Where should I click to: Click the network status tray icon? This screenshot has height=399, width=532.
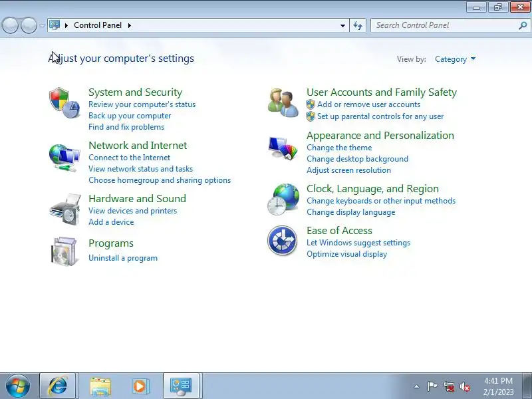(x=449, y=386)
